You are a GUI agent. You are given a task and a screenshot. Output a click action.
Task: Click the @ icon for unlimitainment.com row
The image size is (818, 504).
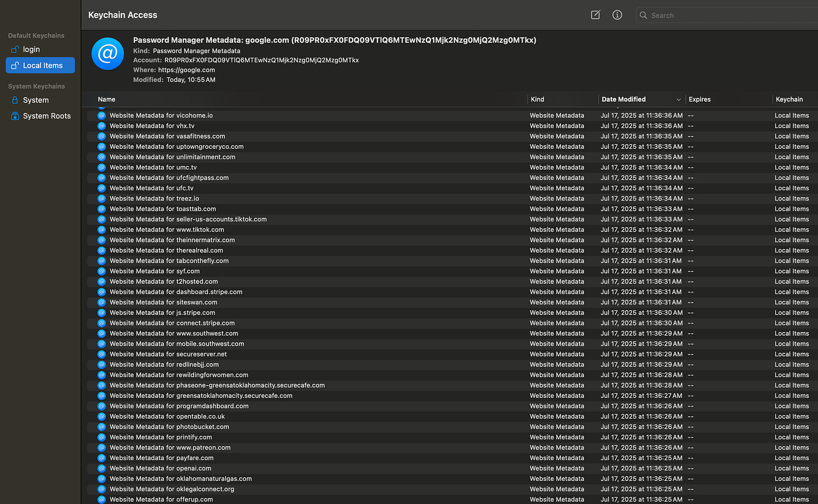click(x=102, y=157)
